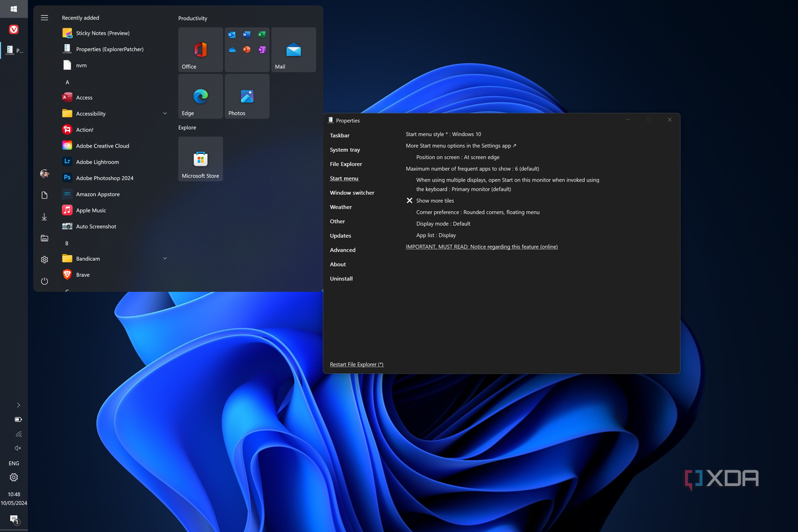The height and width of the screenshot is (532, 798).
Task: Switch to Weather section
Action: tap(341, 207)
